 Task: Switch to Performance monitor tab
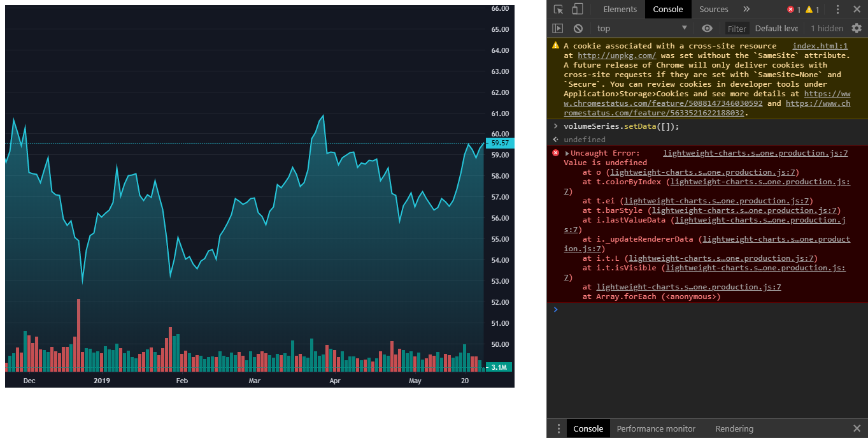[656, 428]
